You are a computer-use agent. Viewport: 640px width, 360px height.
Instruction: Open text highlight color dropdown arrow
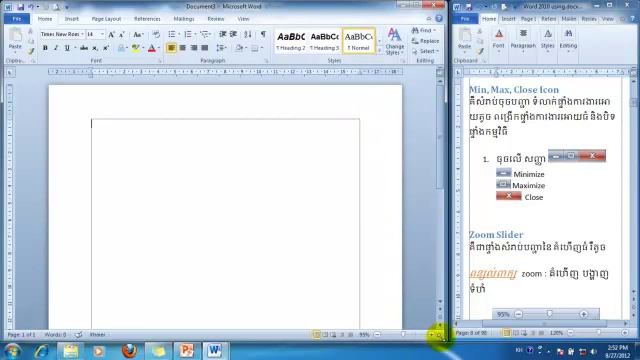[x=142, y=48]
